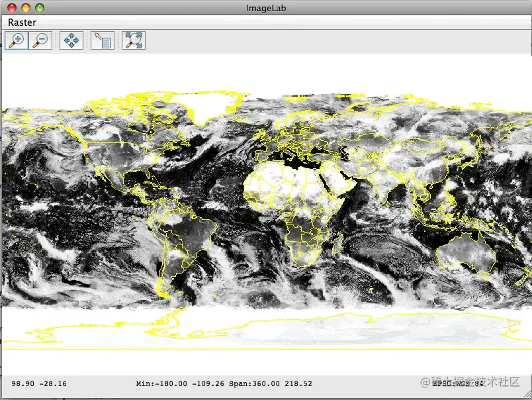Image resolution: width=532 pixels, height=400 pixels.
Task: Click the ImageLab window title
Action: click(265, 8)
